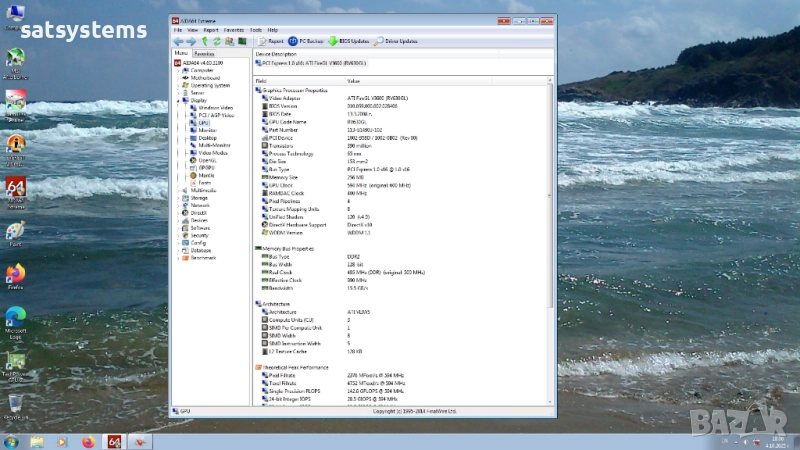Image resolution: width=800 pixels, height=450 pixels.
Task: Launch PC Backup from the toolbar
Action: pyautogui.click(x=305, y=41)
